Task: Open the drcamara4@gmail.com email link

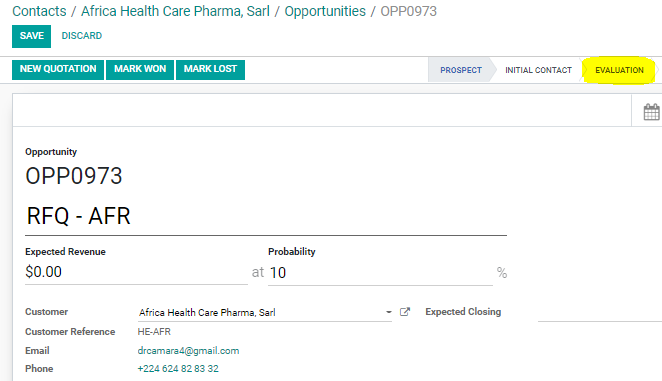Action: point(188,351)
